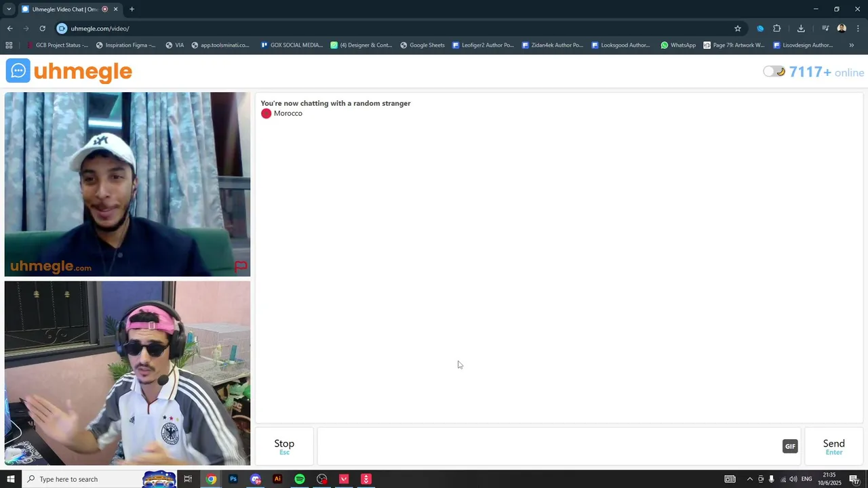This screenshot has width=868, height=488.
Task: Open the bookmarks bar apps grid icon
Action: pos(9,45)
